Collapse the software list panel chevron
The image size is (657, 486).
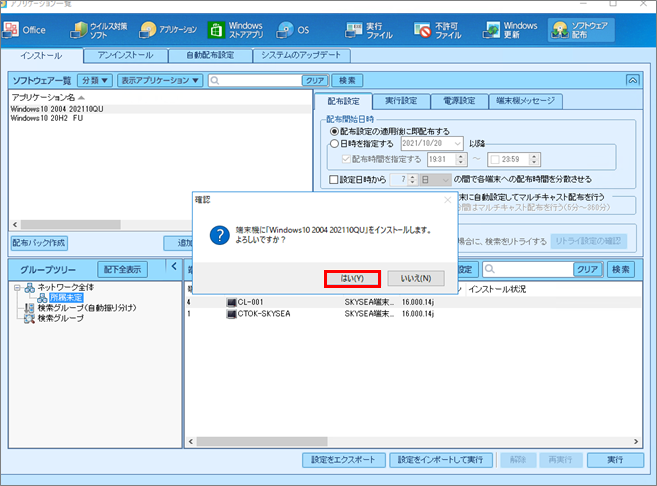633,80
